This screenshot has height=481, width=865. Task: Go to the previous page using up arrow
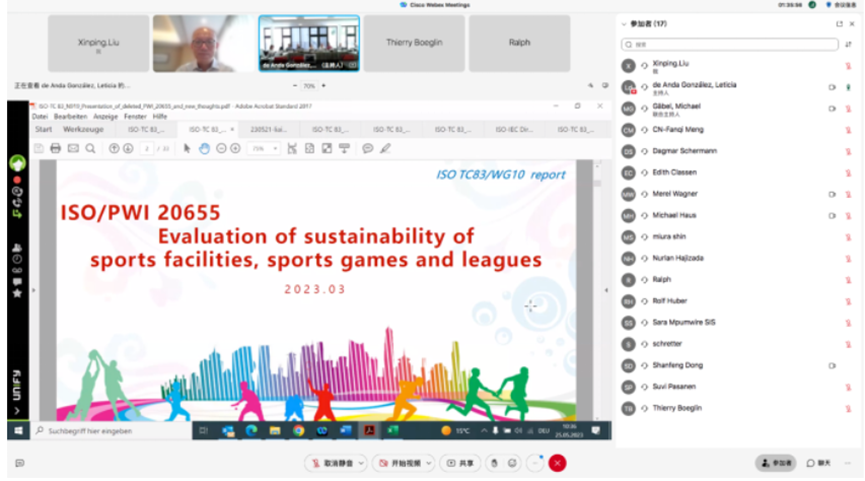114,148
